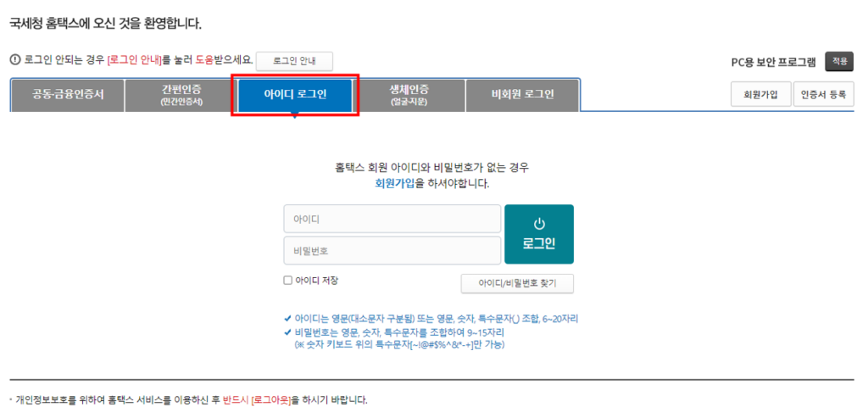
Task: Click the 비밀번호는 영문, 숫자 rule line
Action: (x=394, y=333)
